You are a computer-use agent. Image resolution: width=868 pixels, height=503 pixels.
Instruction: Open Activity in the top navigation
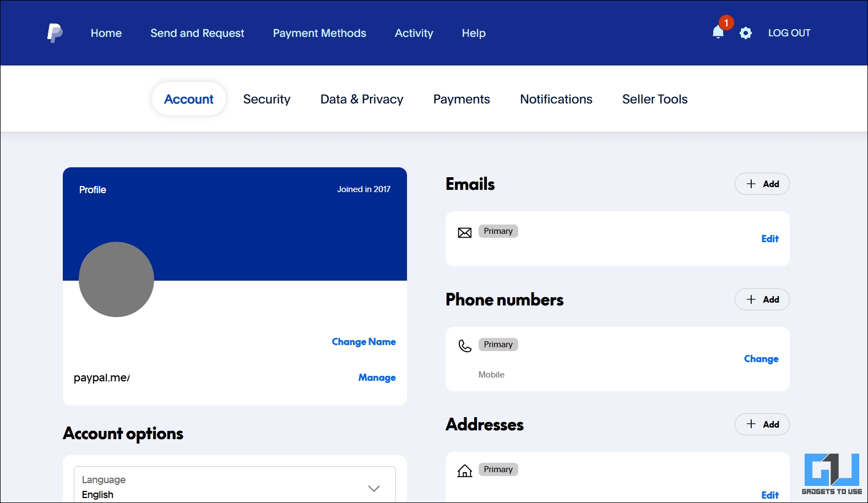[x=414, y=33]
